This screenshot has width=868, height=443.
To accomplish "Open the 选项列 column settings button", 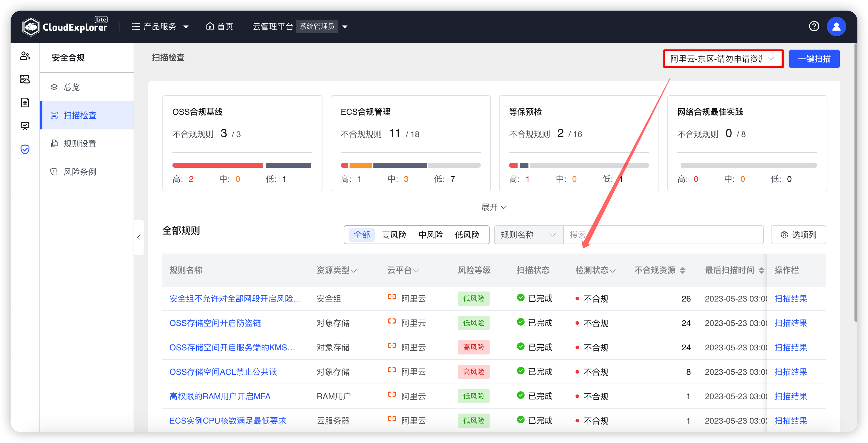I will click(798, 234).
